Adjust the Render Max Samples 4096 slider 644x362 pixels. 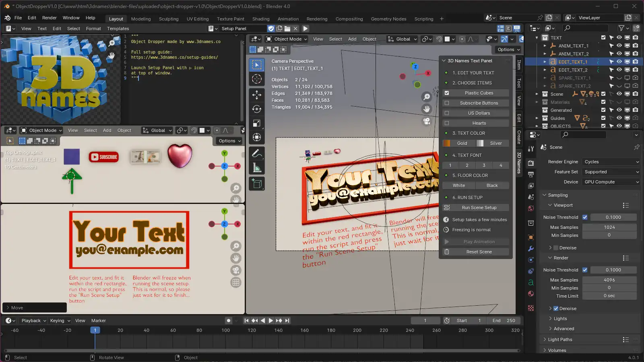pos(609,280)
